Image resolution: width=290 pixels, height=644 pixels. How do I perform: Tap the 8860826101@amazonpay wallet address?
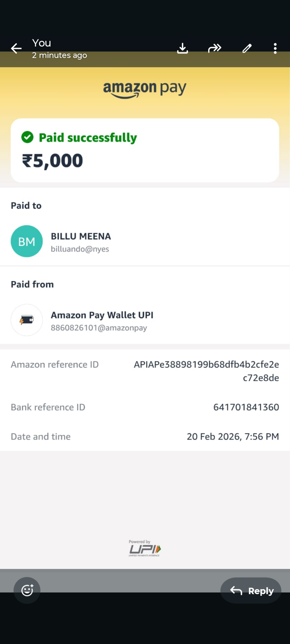pyautogui.click(x=99, y=328)
